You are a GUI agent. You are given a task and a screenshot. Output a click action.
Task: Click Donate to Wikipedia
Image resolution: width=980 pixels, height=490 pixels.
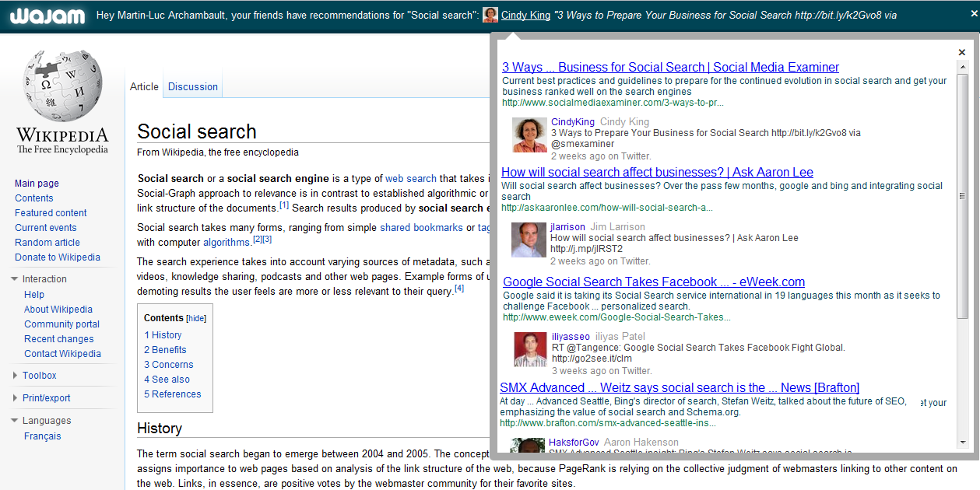click(58, 257)
